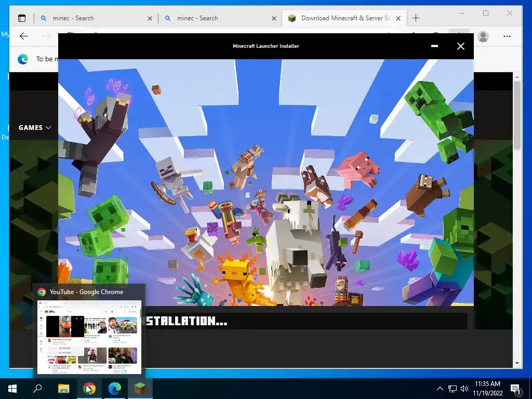
Task: Open a new Edge tab
Action: [416, 18]
